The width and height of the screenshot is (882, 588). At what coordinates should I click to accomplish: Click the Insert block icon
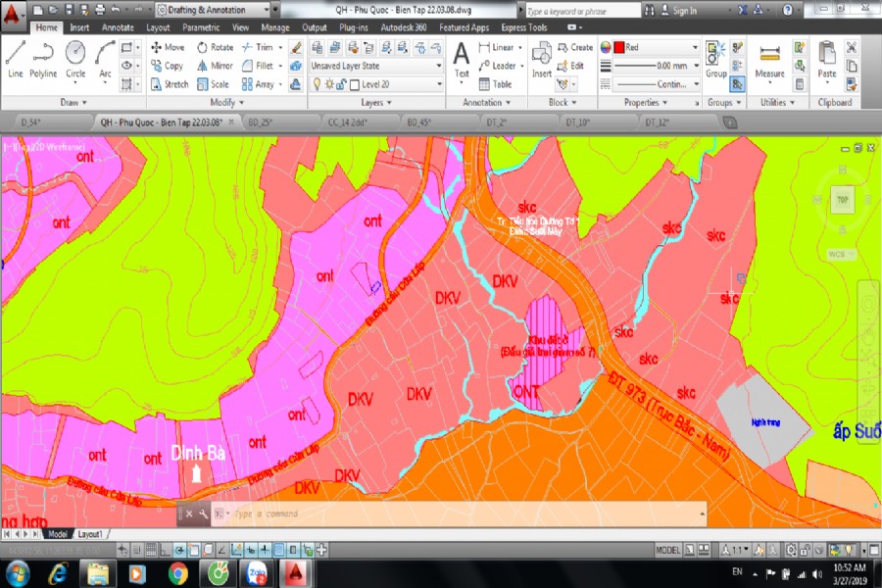542,60
